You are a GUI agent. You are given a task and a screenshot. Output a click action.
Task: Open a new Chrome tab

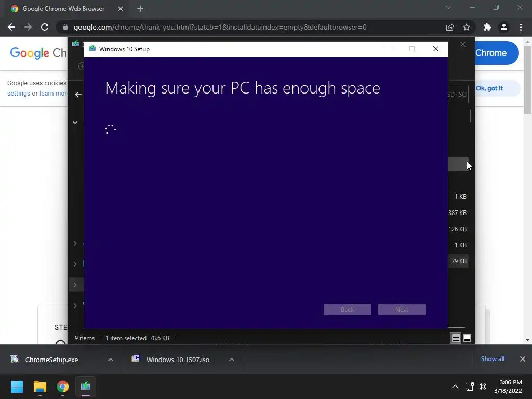click(x=140, y=9)
